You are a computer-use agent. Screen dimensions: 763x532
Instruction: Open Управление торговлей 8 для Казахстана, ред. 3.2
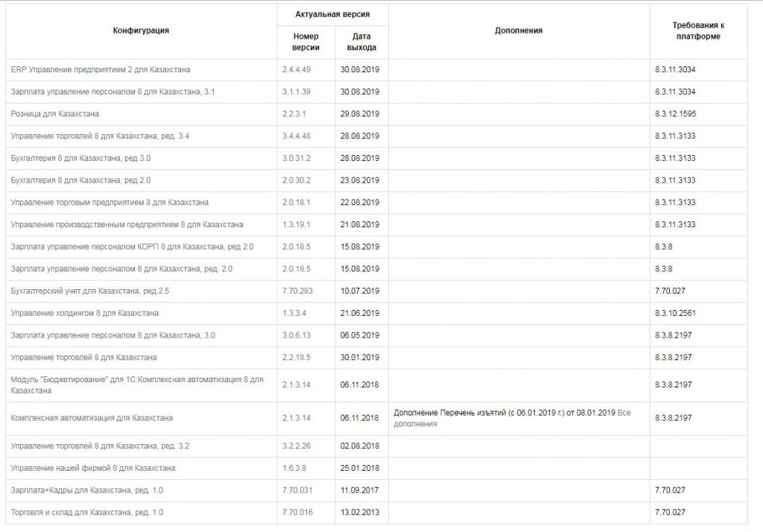[100, 446]
